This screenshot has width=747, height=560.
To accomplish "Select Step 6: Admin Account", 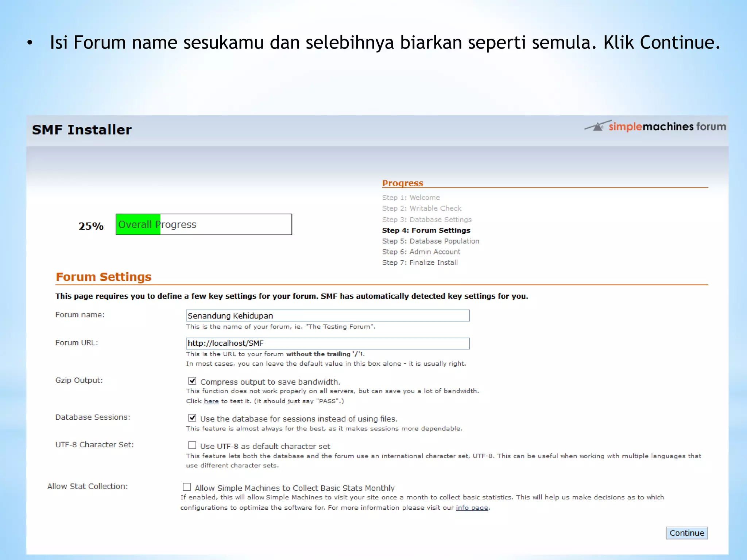I will point(421,252).
